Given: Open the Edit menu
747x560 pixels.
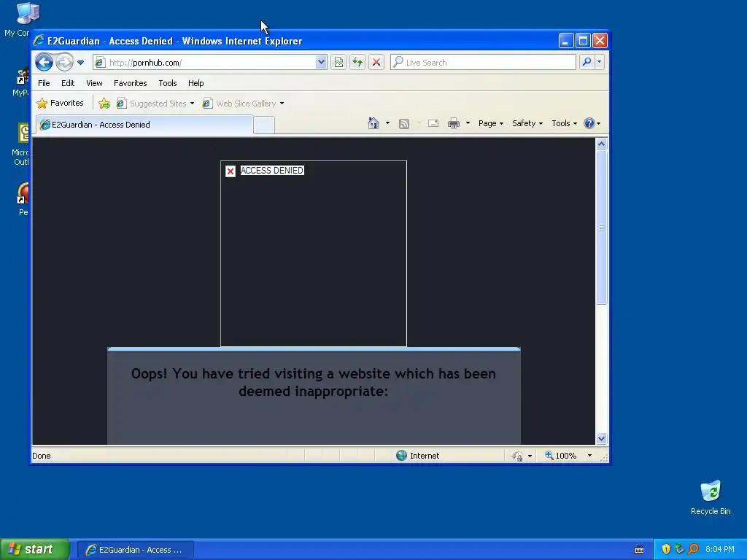Looking at the screenshot, I should [68, 83].
